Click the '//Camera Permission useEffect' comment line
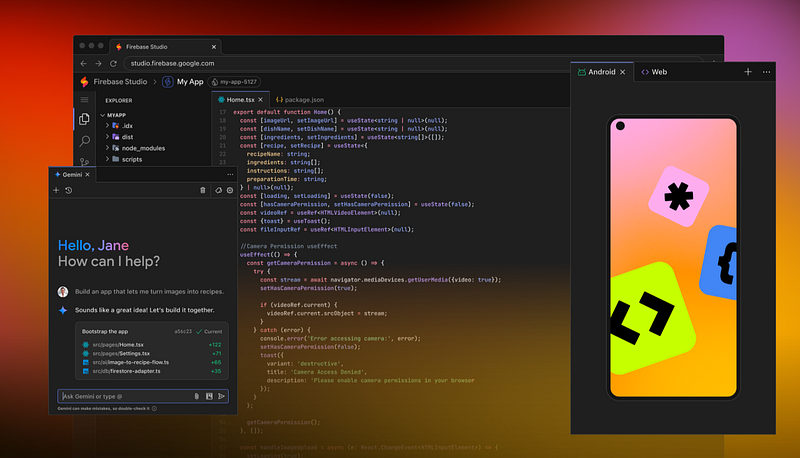Screen dimensions: 800x458 coord(289,246)
